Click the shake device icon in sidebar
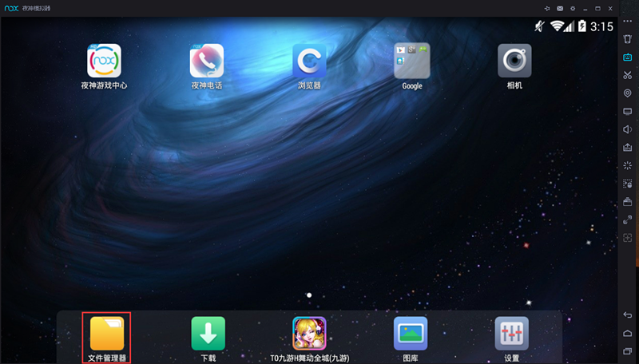The height and width of the screenshot is (364, 639). click(628, 39)
